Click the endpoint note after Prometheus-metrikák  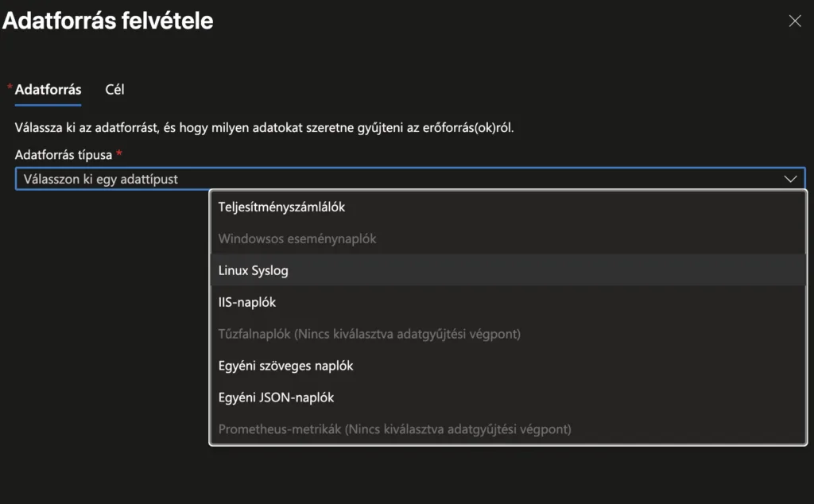(x=458, y=429)
